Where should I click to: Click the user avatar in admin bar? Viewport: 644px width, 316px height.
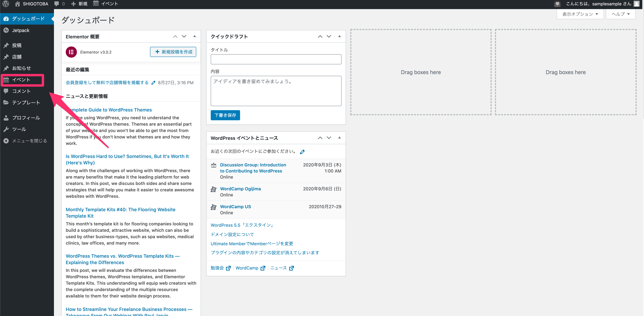[637, 4]
